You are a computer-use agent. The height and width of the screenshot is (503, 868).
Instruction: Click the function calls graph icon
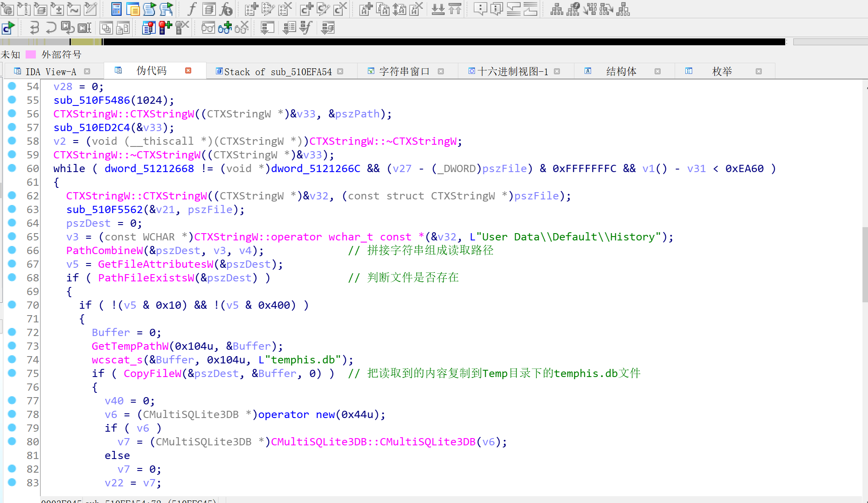573,9
